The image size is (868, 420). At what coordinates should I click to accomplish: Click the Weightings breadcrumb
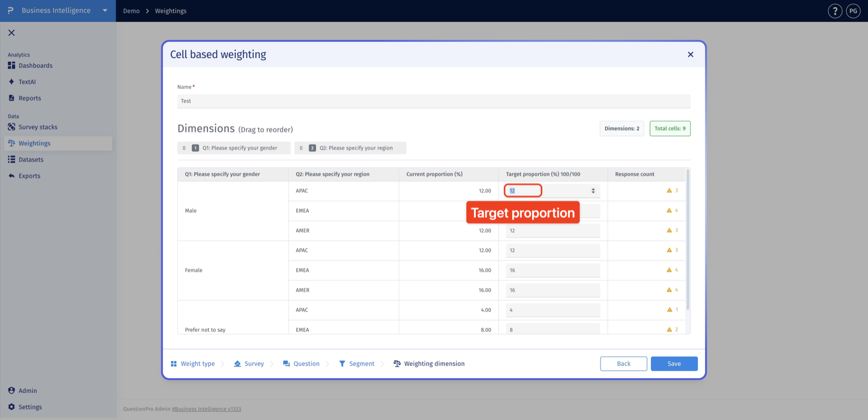170,11
